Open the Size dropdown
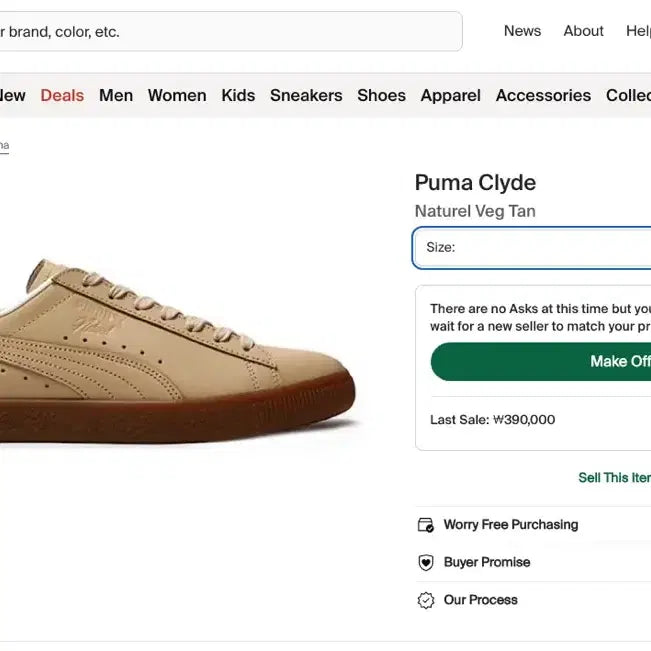This screenshot has width=651, height=651. 532,248
